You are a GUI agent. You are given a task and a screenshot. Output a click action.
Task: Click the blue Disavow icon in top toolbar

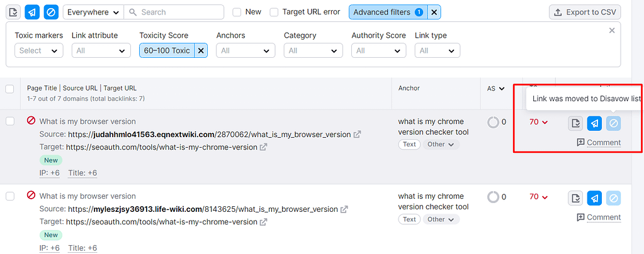pyautogui.click(x=51, y=12)
